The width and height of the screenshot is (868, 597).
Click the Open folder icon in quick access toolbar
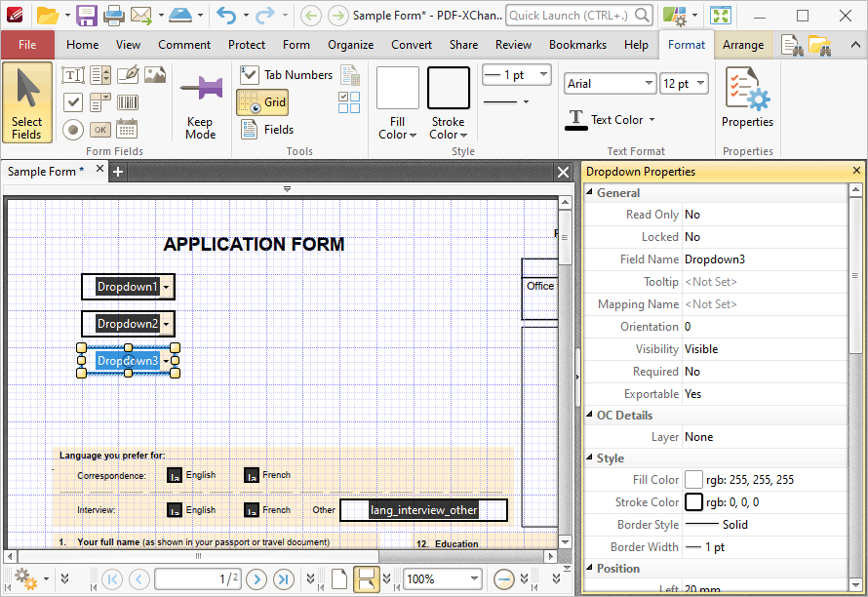coord(47,16)
